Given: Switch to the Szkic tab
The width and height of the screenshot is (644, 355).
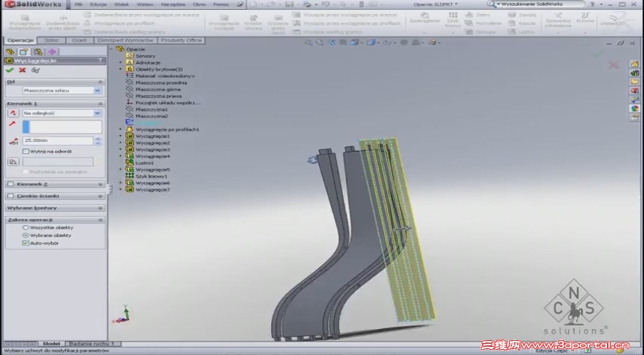Looking at the screenshot, I should 51,40.
